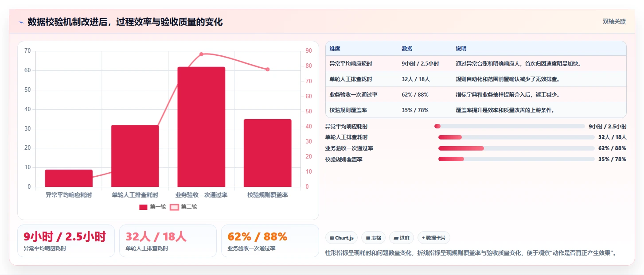Click the 单轮人工排查耗时 x-axis label
This screenshot has height=275, width=644.
pos(135,195)
